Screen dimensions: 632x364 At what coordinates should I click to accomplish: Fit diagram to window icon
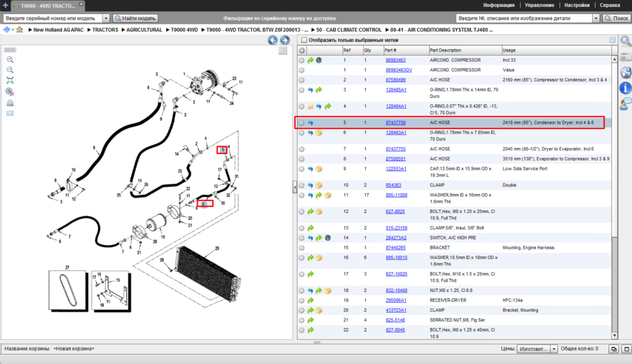pyautogui.click(x=10, y=80)
